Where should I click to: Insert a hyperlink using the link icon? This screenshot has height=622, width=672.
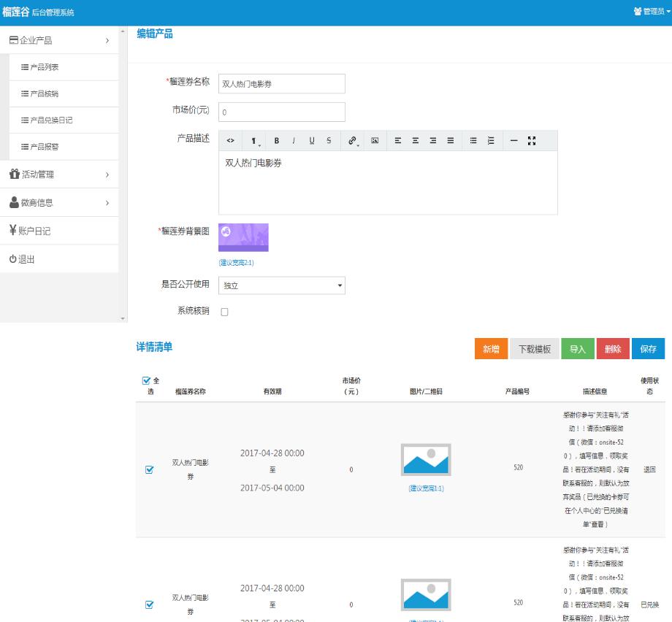pos(353,140)
